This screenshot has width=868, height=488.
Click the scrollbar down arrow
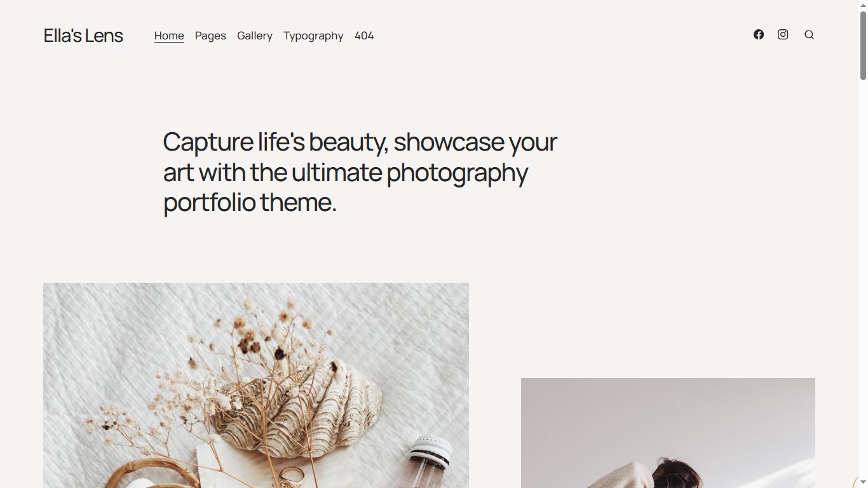(863, 483)
